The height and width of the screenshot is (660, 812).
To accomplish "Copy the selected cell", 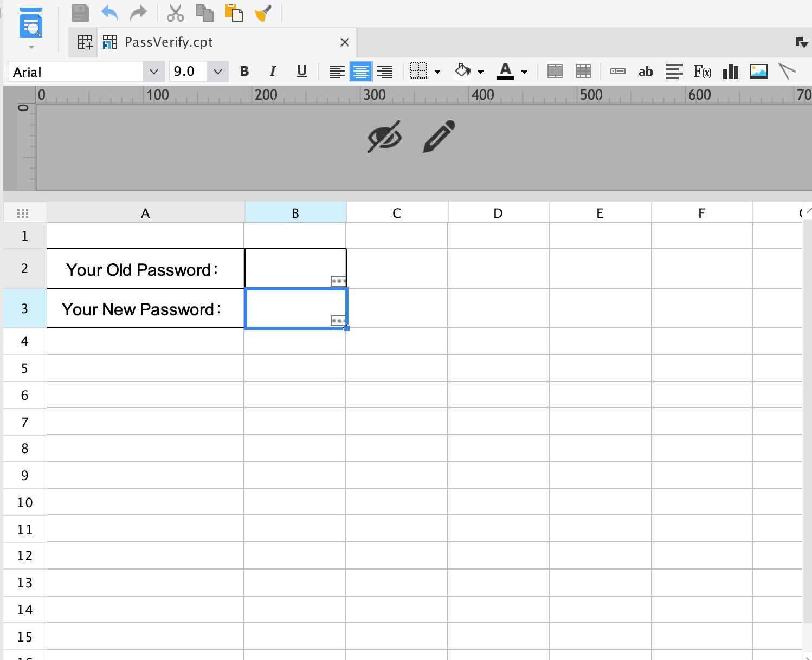I will (204, 12).
